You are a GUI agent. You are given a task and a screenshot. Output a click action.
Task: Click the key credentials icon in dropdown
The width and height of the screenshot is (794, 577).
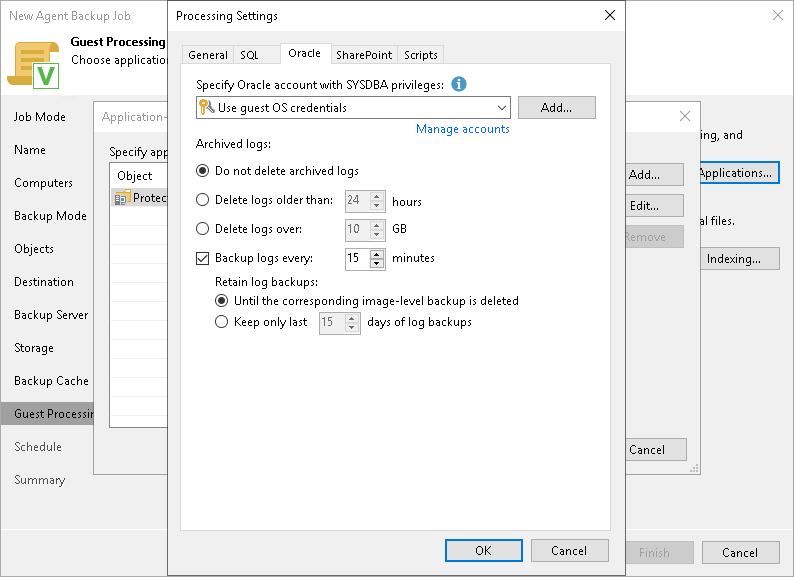point(207,107)
